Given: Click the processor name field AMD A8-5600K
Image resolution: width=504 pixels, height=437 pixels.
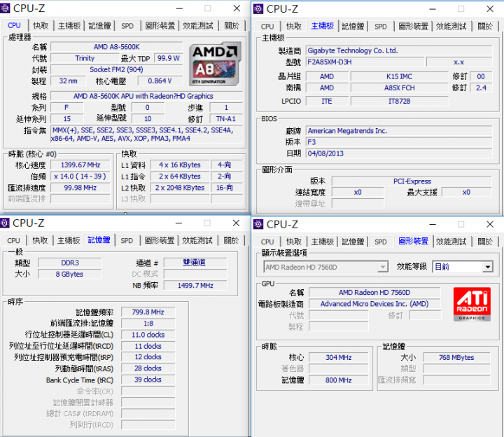Looking at the screenshot, I should [x=117, y=47].
